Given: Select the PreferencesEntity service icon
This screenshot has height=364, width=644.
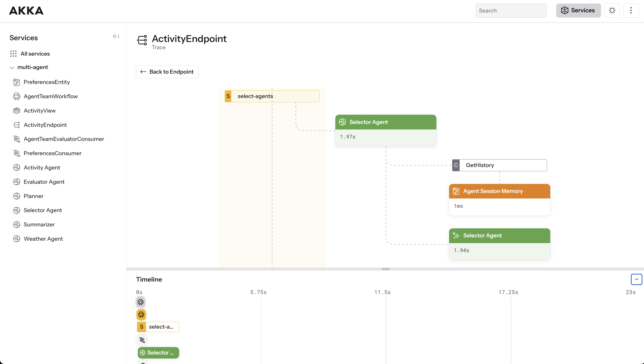Looking at the screenshot, I should click(x=16, y=82).
